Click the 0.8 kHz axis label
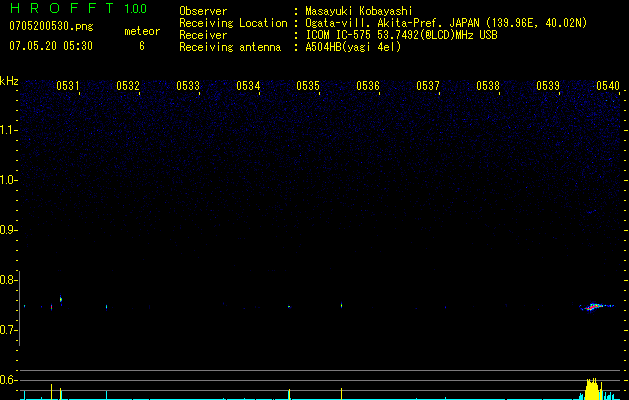This screenshot has height=400, width=629. pos(7,280)
